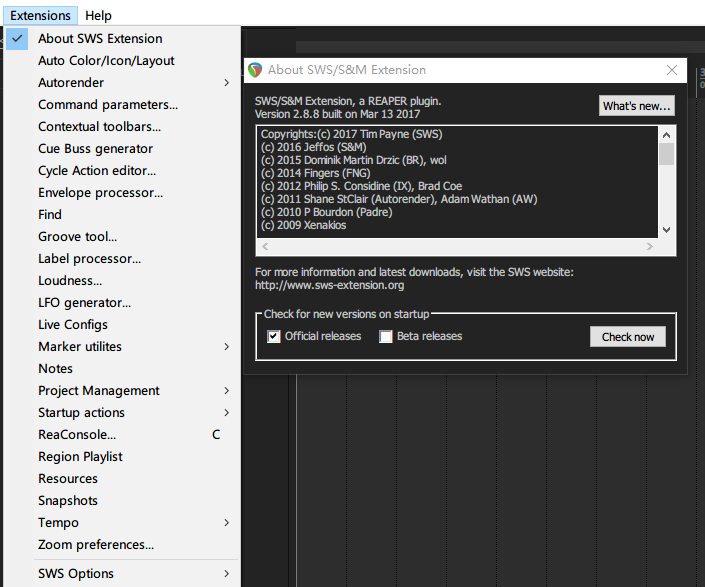Click the Philip S. Considine (IX) line

[x=361, y=186]
